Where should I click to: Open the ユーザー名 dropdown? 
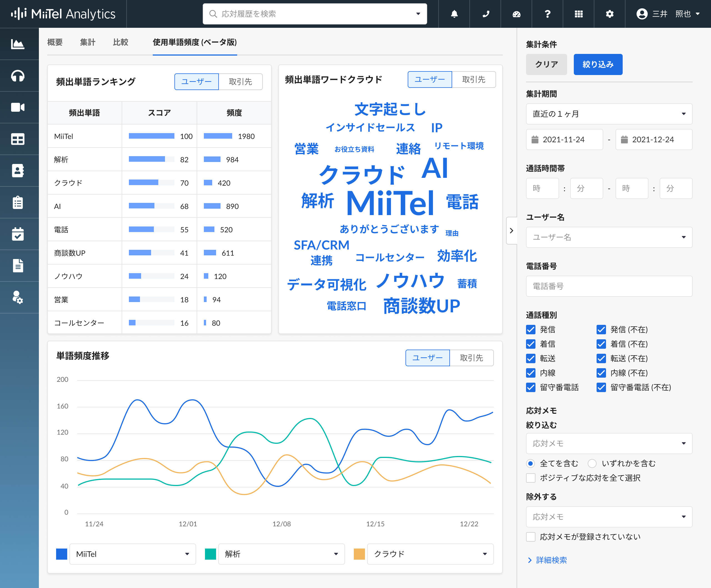(x=609, y=237)
